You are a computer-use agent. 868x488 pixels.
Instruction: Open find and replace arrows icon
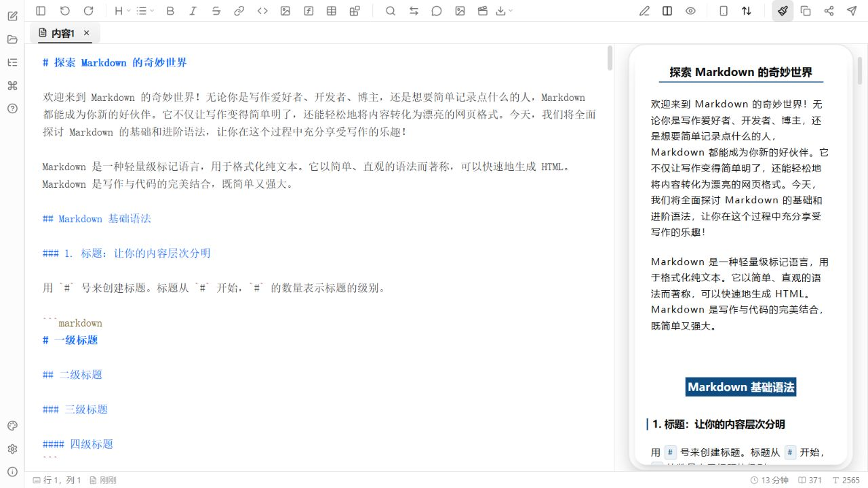[414, 11]
